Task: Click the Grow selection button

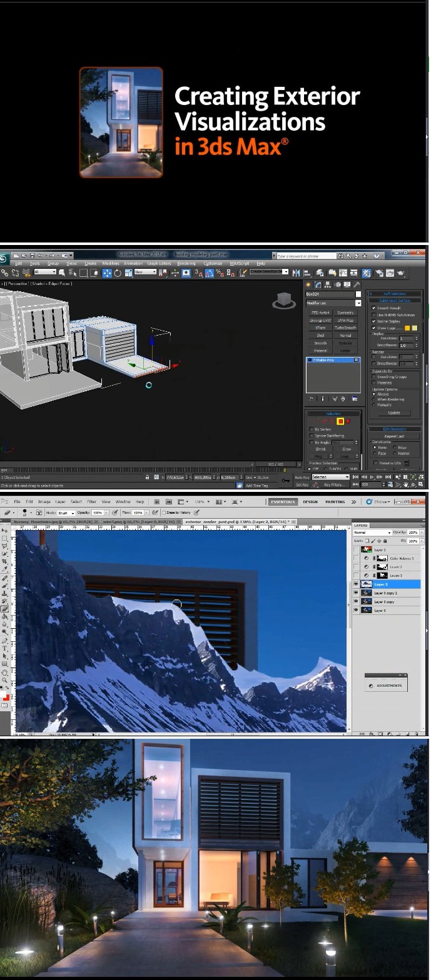Action: coord(346,449)
